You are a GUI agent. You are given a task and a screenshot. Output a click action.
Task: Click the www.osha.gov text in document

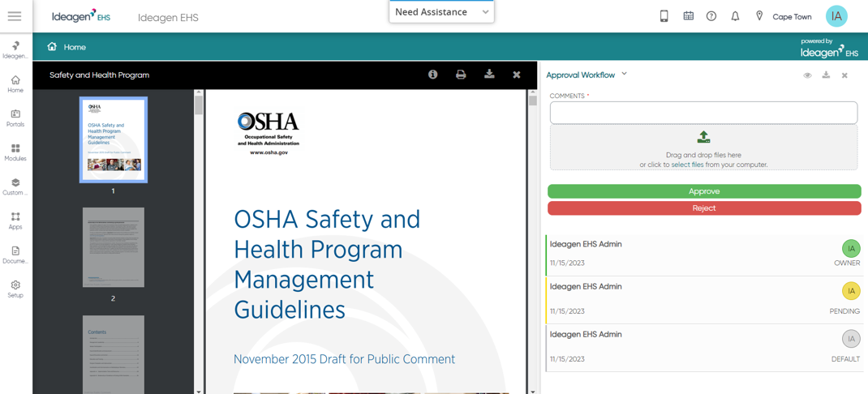(269, 152)
